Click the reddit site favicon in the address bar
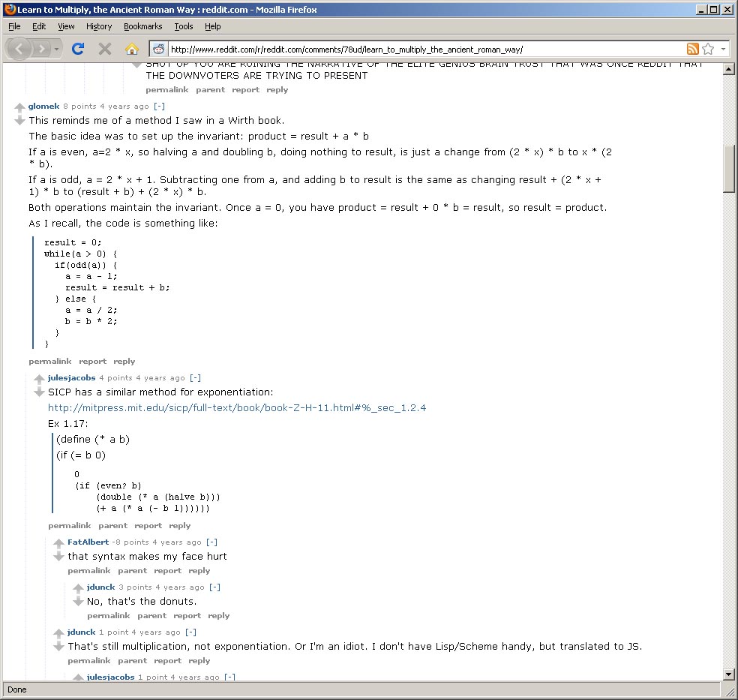The height and width of the screenshot is (700, 738). point(159,49)
